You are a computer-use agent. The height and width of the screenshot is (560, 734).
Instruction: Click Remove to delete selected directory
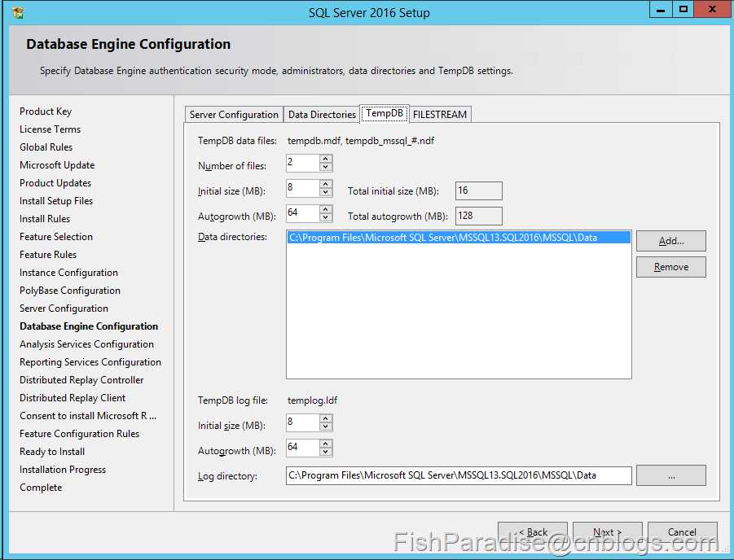[670, 267]
